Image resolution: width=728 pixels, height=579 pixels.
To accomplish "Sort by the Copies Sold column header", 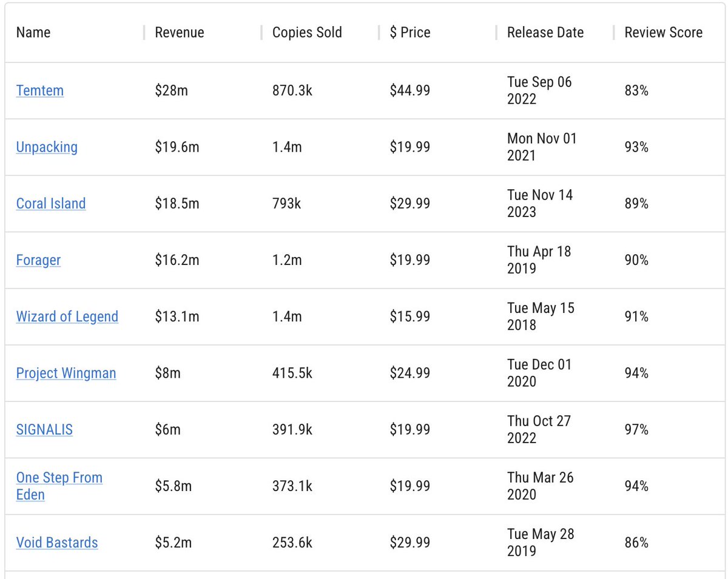I will tap(307, 32).
